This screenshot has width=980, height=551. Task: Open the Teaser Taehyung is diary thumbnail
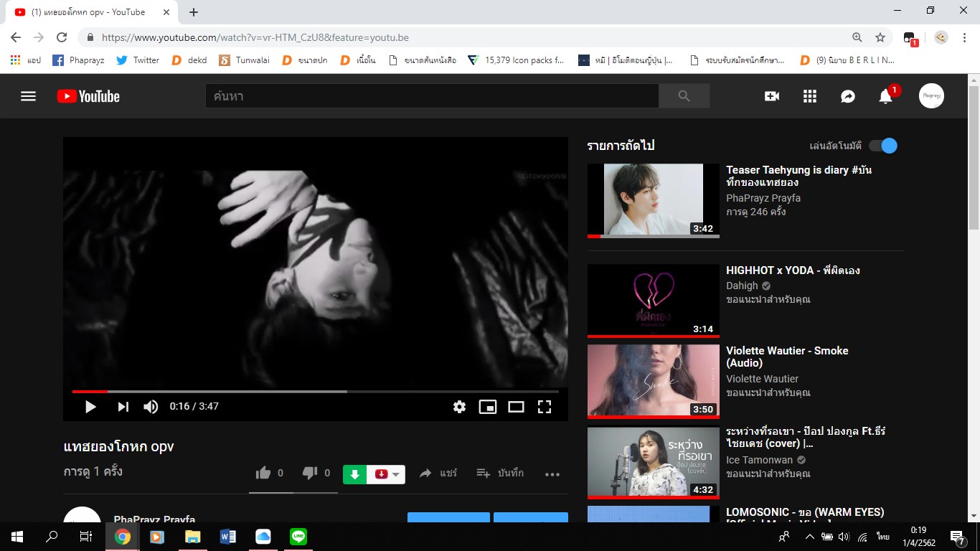click(654, 200)
